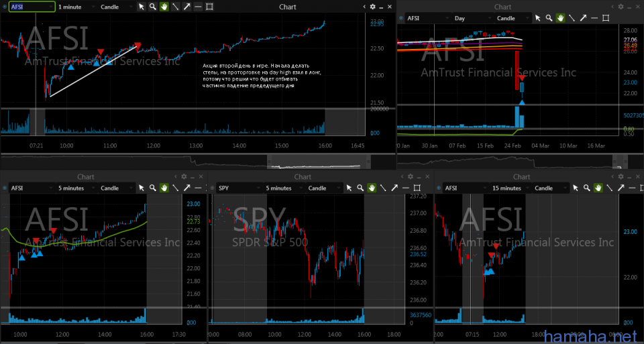
Task: Toggle the pan hand tool in the SPY chart
Action: [x=372, y=188]
